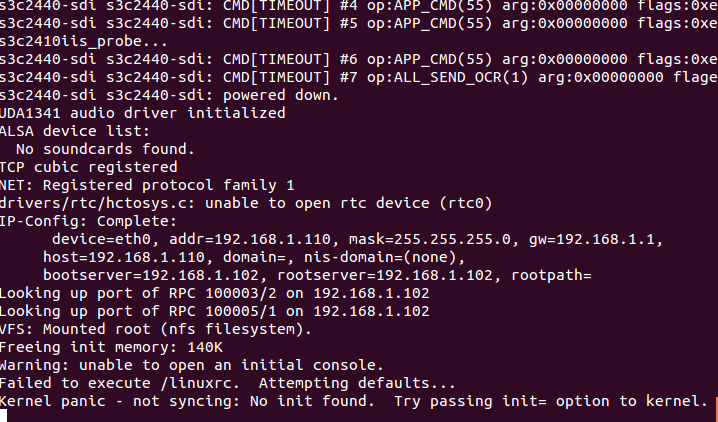Click the 'mask=255.255.255.0' text

tap(430, 239)
